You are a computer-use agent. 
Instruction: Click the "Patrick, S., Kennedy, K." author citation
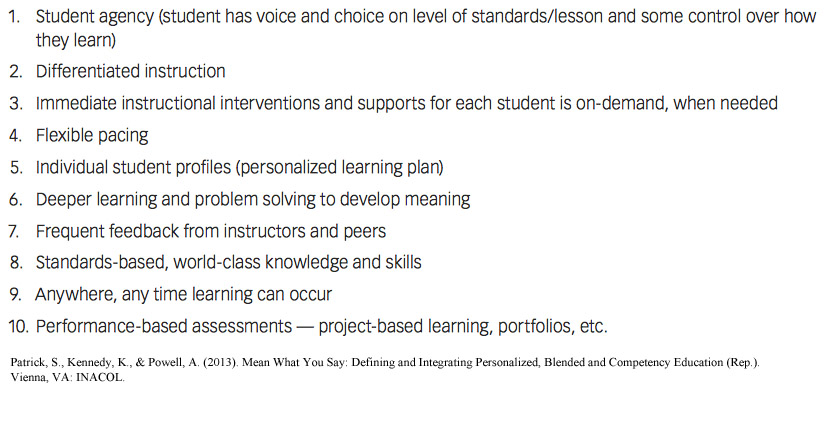pos(72,364)
